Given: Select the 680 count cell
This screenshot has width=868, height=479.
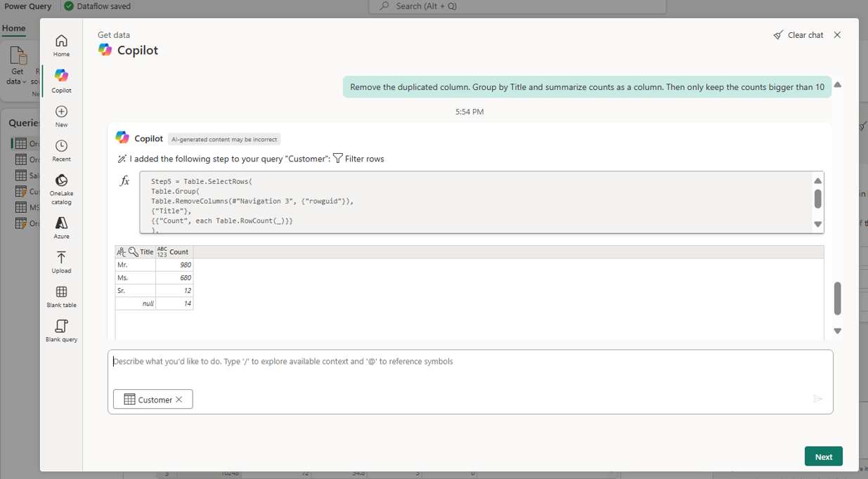Looking at the screenshot, I should point(174,277).
